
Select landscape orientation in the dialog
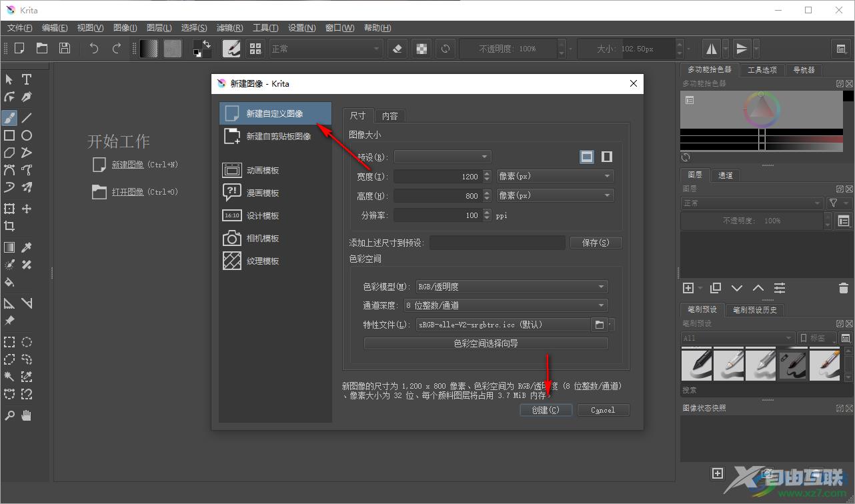pyautogui.click(x=587, y=157)
